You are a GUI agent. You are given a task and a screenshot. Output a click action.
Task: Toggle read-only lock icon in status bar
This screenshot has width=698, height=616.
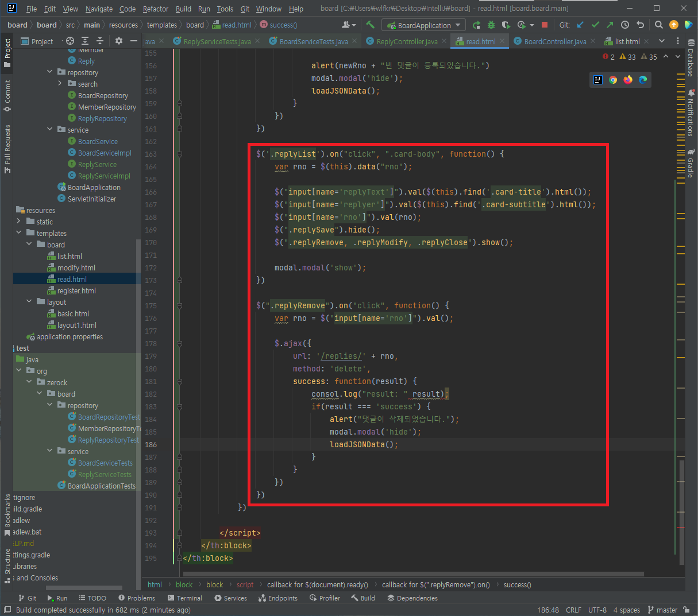click(687, 610)
